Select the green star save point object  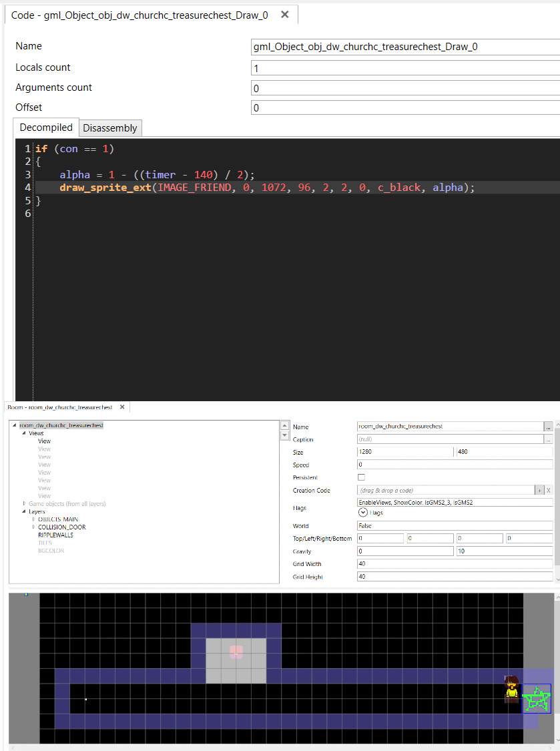536,699
